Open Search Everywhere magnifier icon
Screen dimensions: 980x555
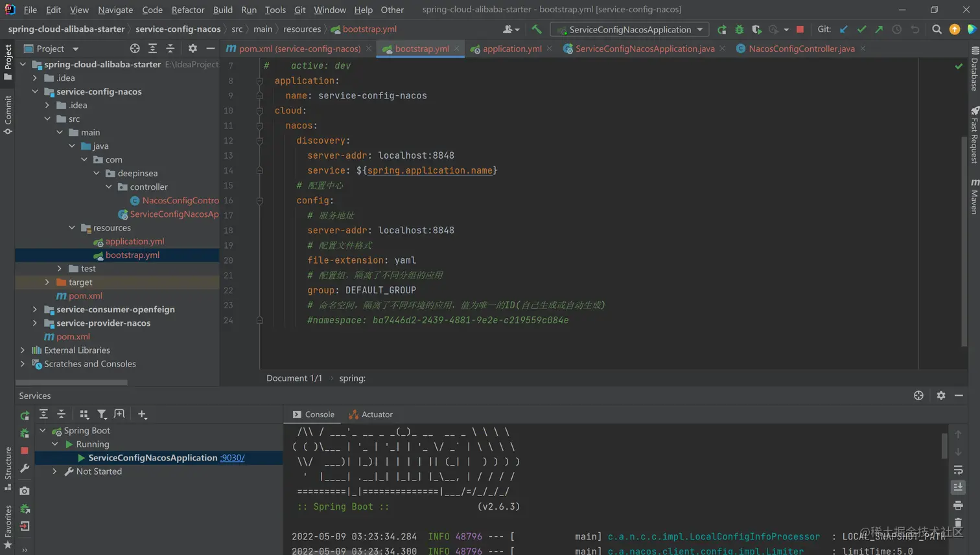[x=937, y=29]
